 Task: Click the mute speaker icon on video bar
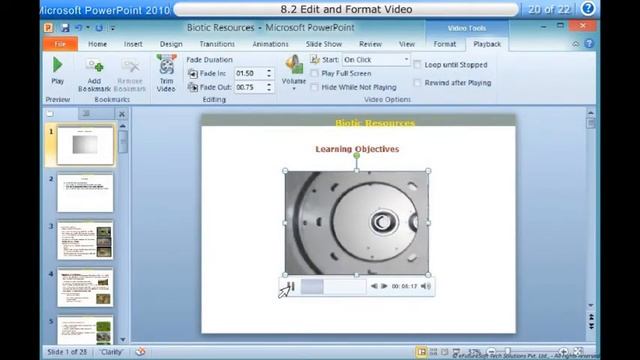(425, 286)
